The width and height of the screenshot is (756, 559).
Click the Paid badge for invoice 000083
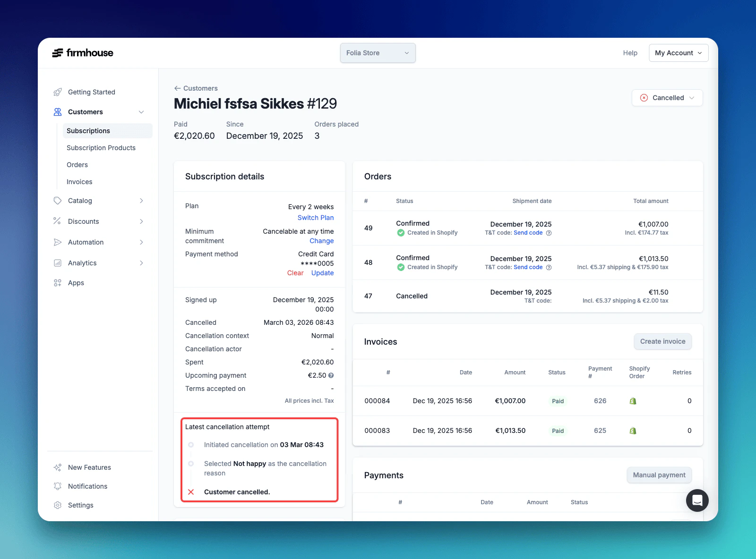point(558,431)
